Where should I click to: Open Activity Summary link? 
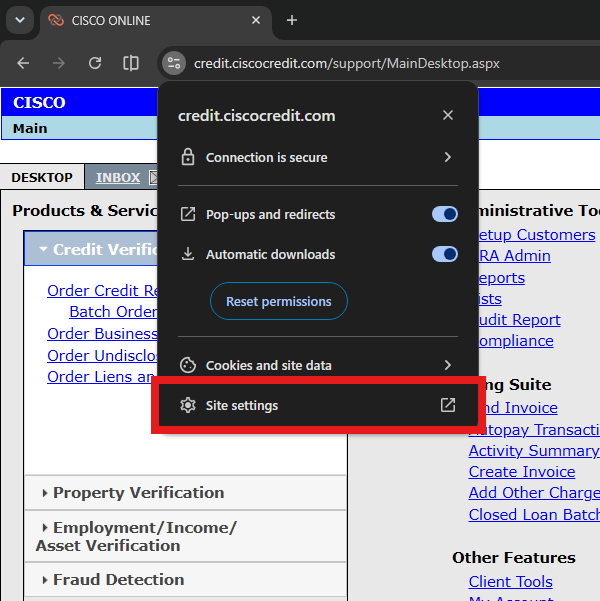[x=534, y=451]
